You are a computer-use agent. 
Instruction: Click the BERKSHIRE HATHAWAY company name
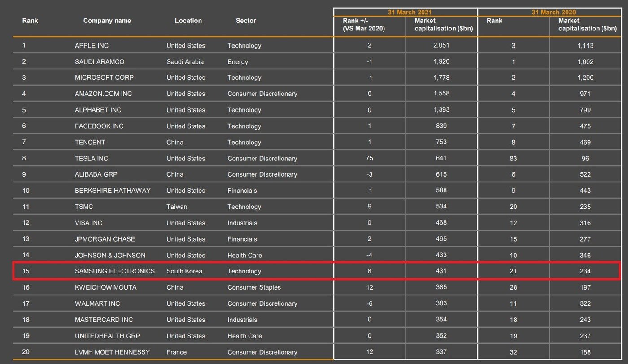(113, 191)
